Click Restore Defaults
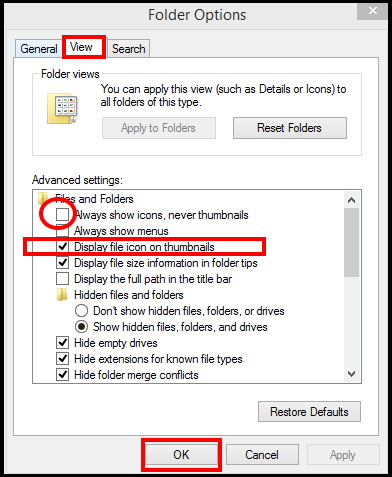Image resolution: width=392 pixels, height=477 pixels. point(309,412)
